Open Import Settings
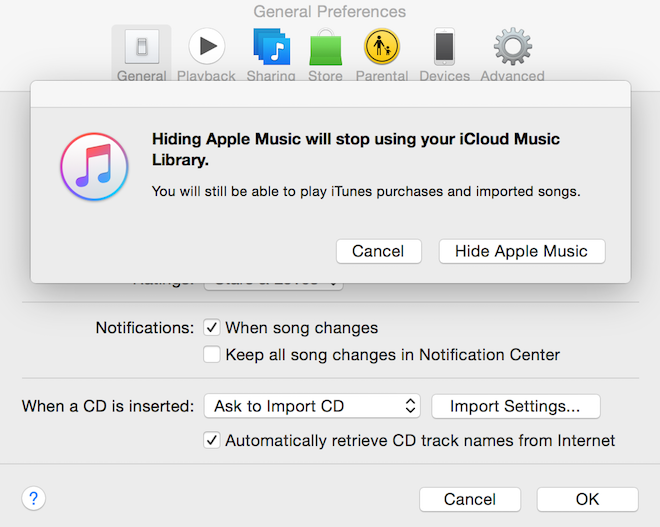The width and height of the screenshot is (660, 527). [x=515, y=406]
